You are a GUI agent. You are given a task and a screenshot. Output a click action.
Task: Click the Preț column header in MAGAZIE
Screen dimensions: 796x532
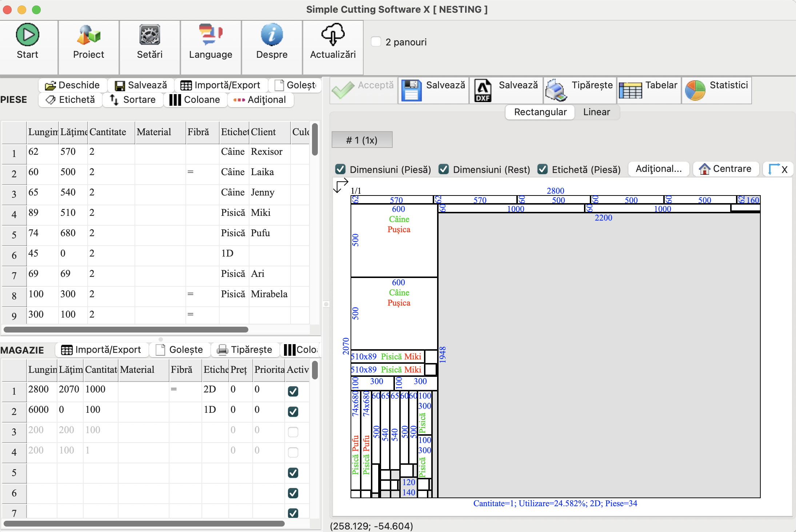pos(241,370)
